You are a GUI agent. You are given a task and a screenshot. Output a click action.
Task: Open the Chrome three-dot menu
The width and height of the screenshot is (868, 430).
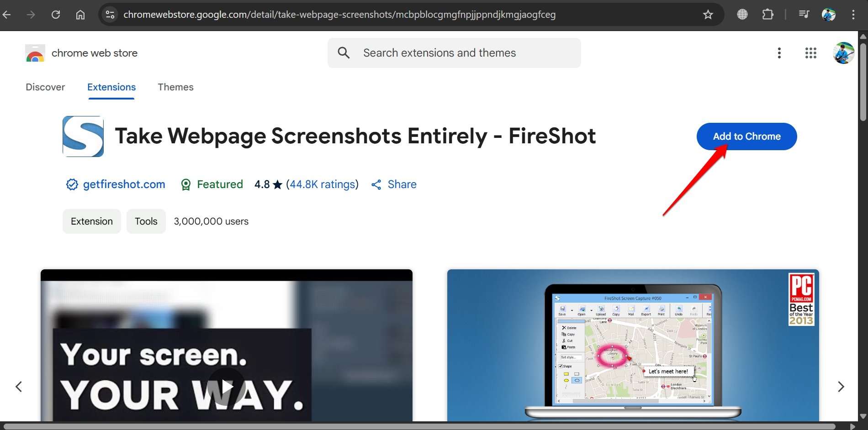click(853, 15)
